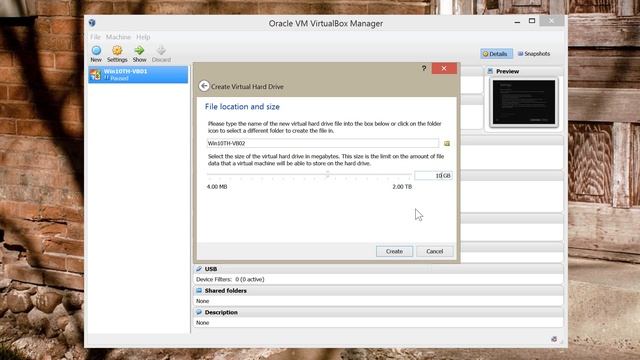The height and width of the screenshot is (360, 640).
Task: Click the back arrow in the wizard
Action: (204, 86)
